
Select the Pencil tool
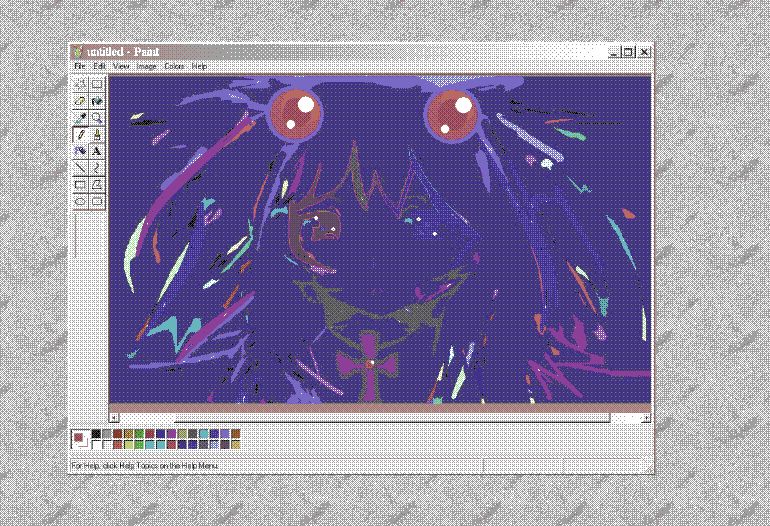80,134
